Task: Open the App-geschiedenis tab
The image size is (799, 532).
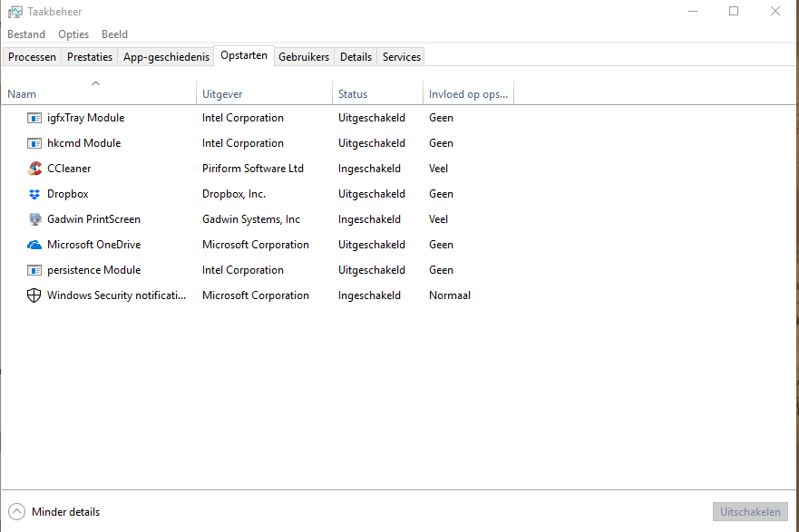Action: point(166,57)
